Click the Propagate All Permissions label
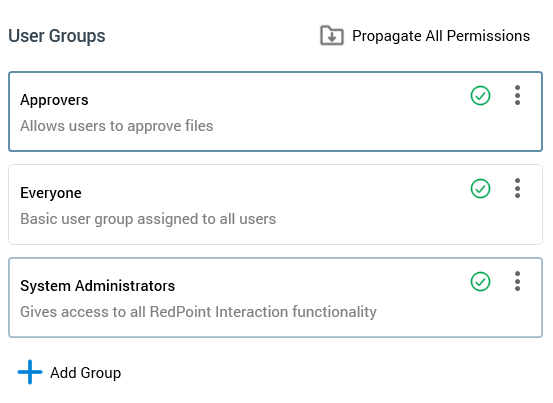The height and width of the screenshot is (403, 553). click(x=441, y=36)
